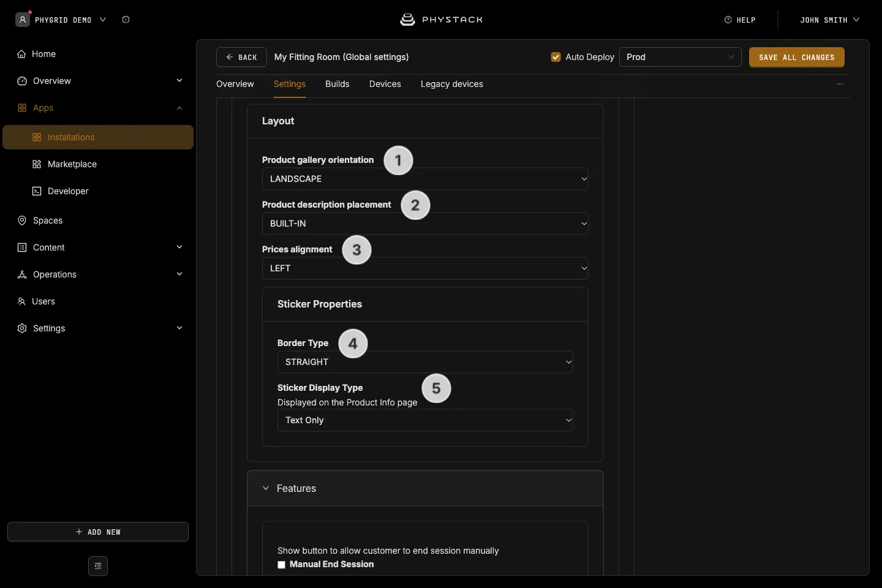Click the collapse sidebar icon at bottom
882x588 pixels.
point(98,566)
